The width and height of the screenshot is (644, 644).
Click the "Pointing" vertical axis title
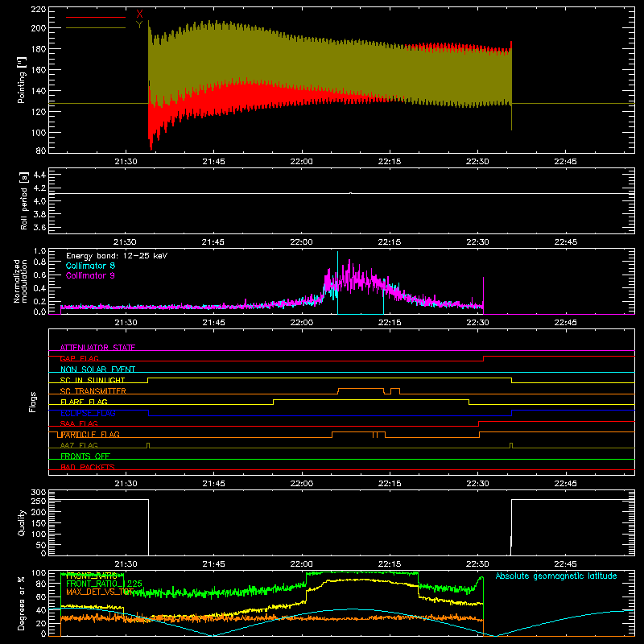22,80
